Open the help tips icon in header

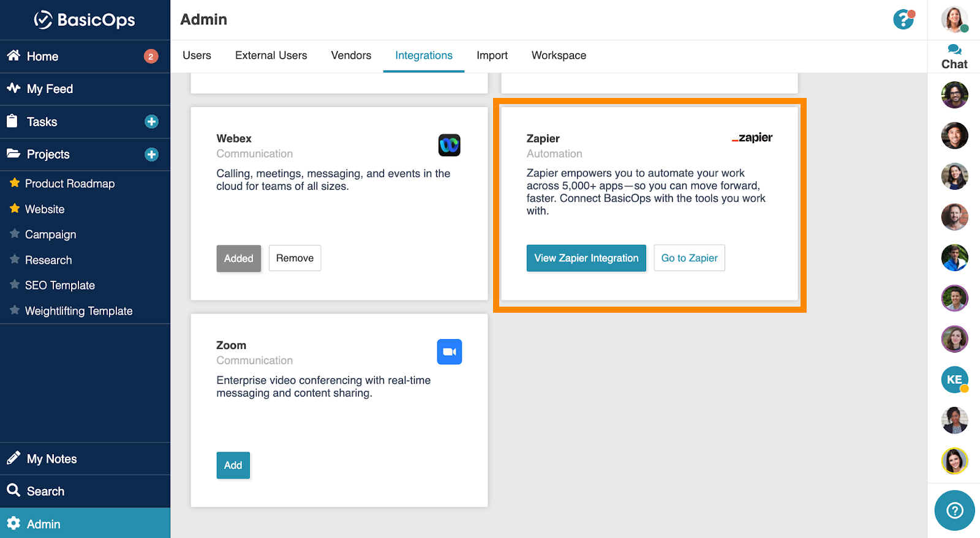[903, 20]
